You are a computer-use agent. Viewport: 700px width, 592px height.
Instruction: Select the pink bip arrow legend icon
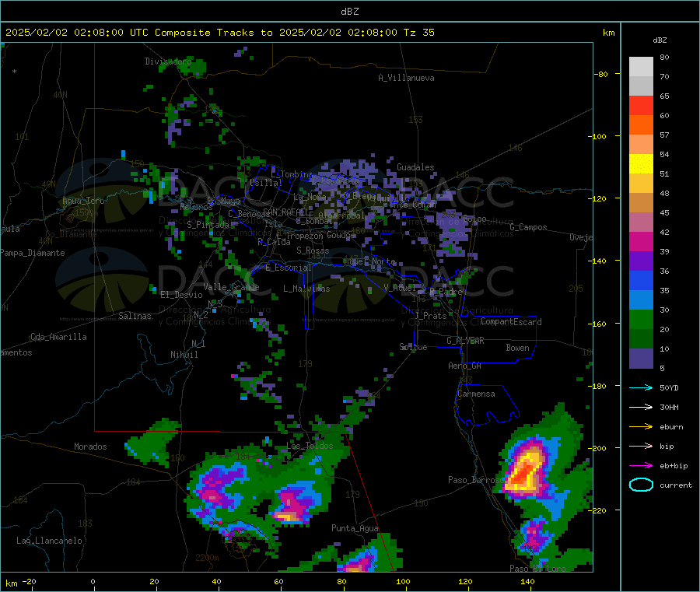point(641,446)
